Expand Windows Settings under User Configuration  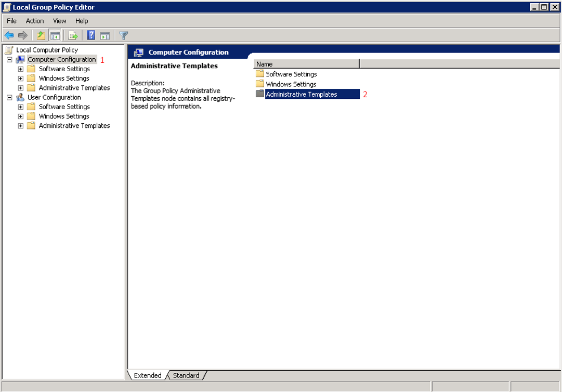click(x=21, y=116)
